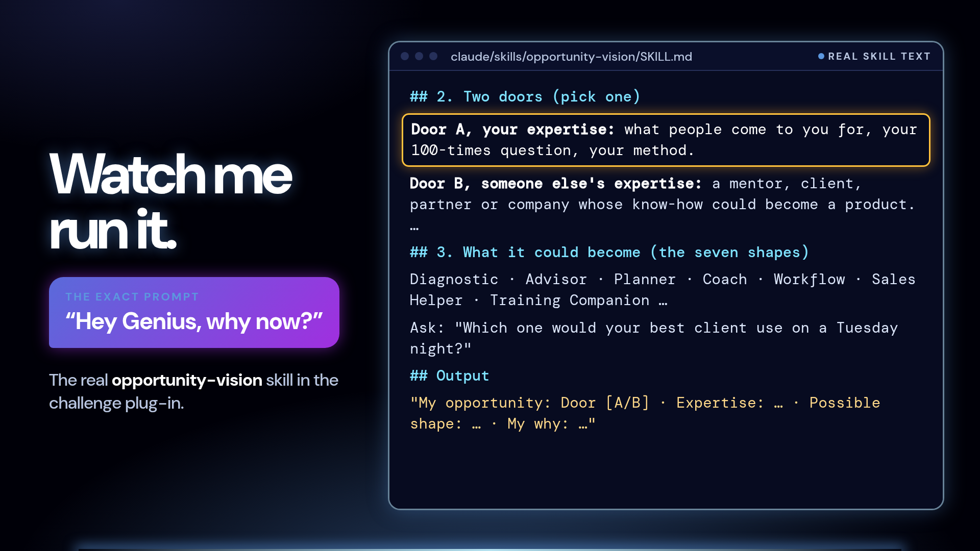Click the "opportunity-vision skill" description text
This screenshot has height=551, width=980.
coord(193,391)
